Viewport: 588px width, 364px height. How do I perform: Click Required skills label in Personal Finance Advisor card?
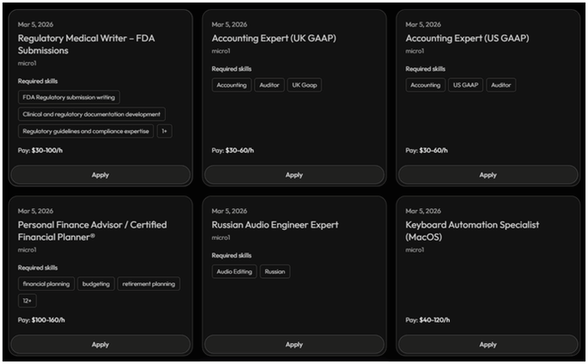tap(38, 268)
